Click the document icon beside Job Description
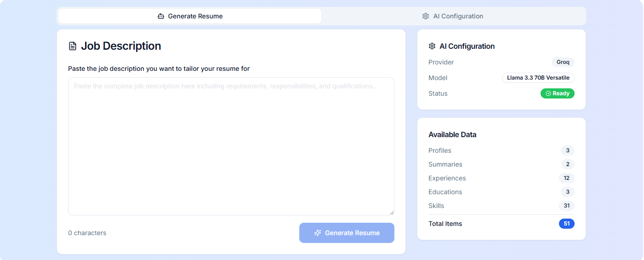Viewport: 644px width, 260px height. [x=73, y=46]
